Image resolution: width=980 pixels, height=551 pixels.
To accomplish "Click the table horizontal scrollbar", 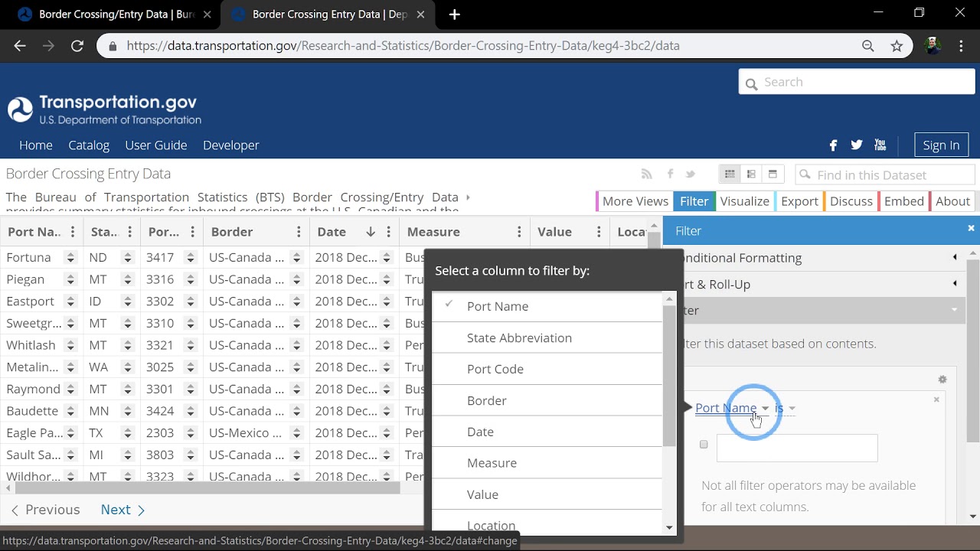I will (x=207, y=488).
